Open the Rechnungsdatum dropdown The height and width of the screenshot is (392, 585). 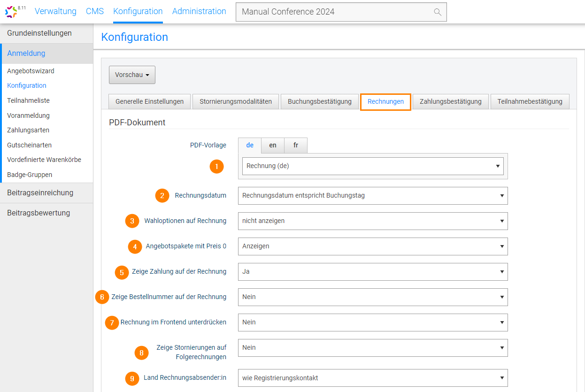coord(373,196)
